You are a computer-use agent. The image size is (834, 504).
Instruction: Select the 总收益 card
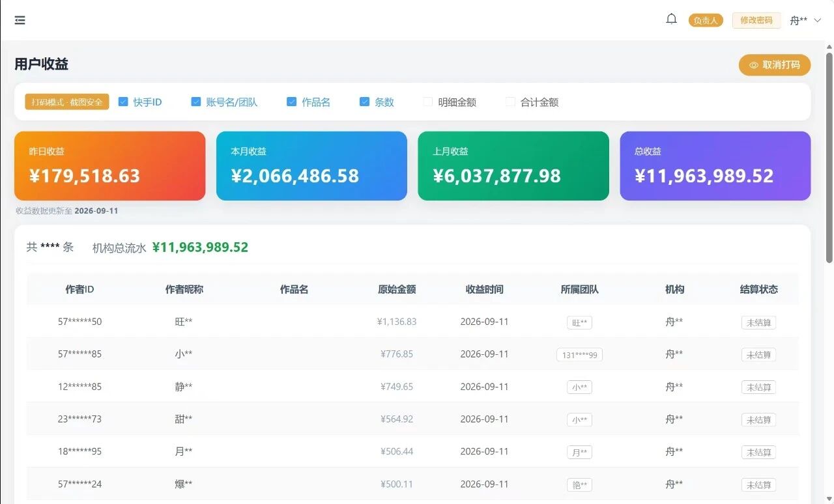tap(715, 166)
